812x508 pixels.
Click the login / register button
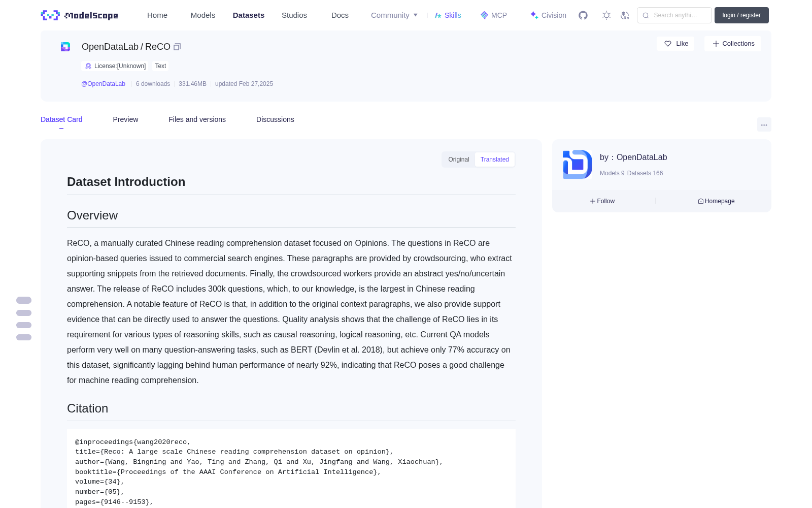click(x=741, y=15)
